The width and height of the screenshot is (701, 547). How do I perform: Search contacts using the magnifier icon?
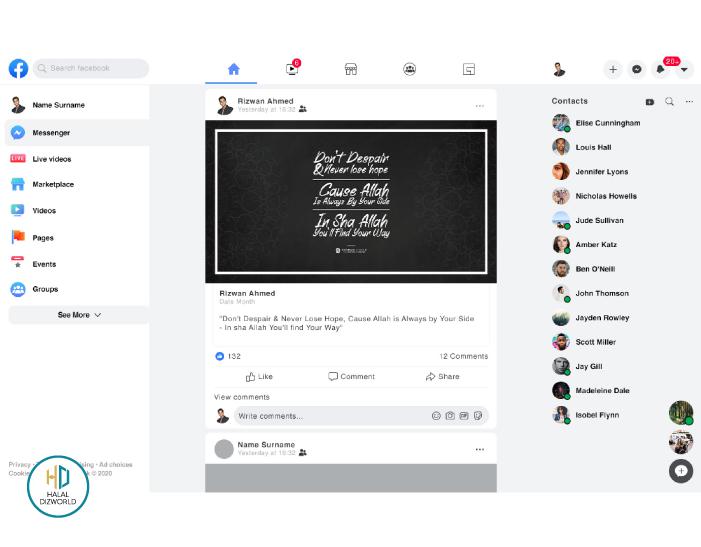(669, 101)
